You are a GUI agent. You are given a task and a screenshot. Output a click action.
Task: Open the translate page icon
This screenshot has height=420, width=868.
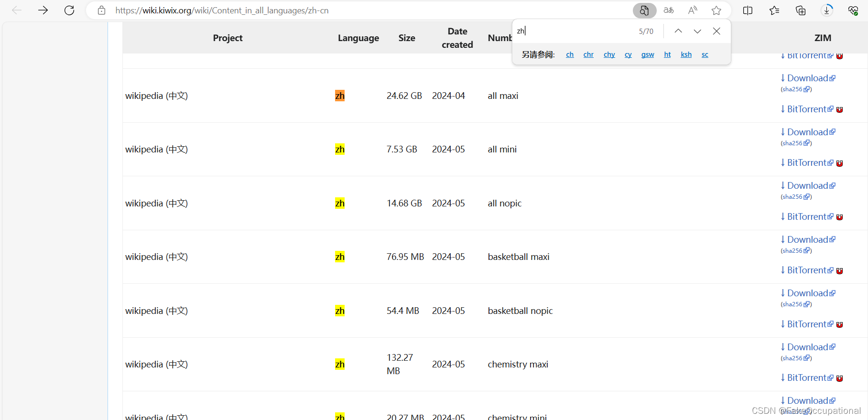click(669, 10)
